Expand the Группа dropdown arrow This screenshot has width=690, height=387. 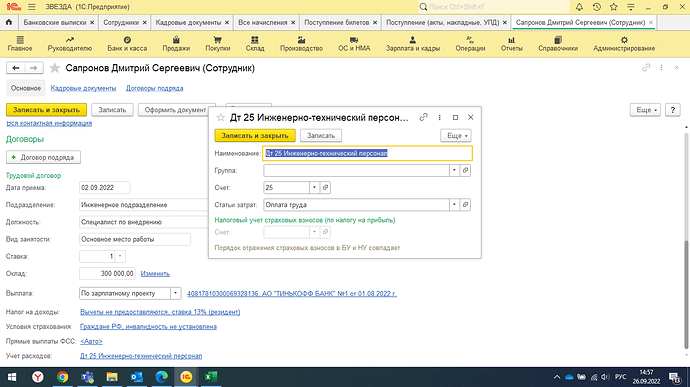(454, 170)
